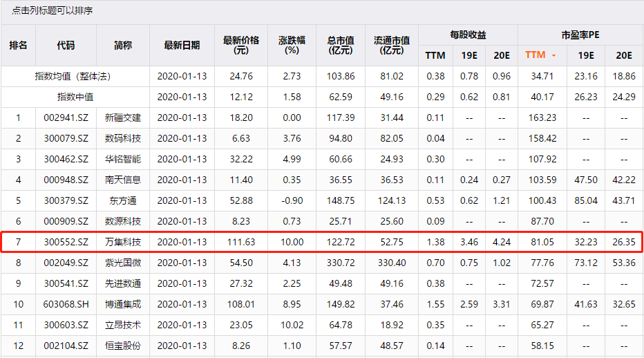Click 点击列标题可以排序 hint text
This screenshot has width=644, height=358.
coord(52,10)
